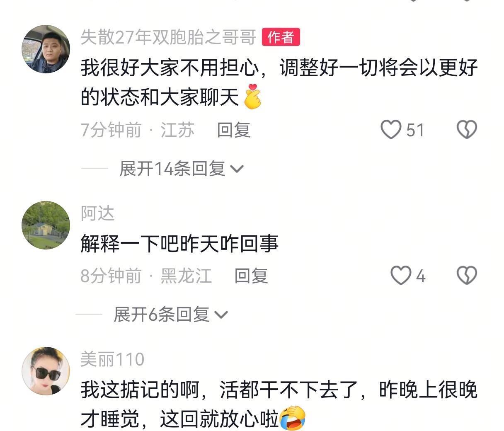Like the author's comment with 51 likes

(x=391, y=130)
